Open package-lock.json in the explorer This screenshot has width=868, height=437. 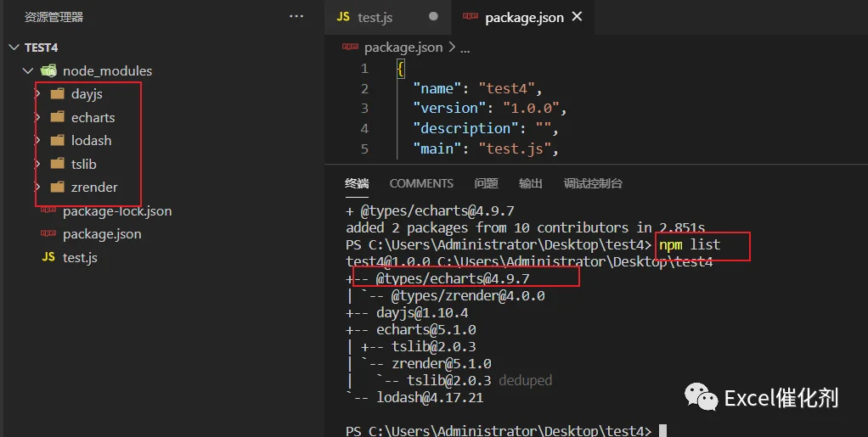click(x=117, y=211)
